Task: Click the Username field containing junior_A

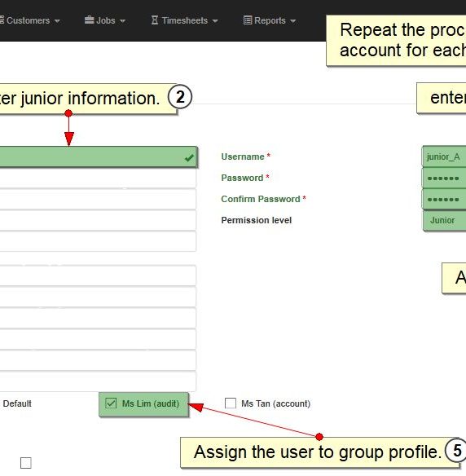Action: pos(444,156)
